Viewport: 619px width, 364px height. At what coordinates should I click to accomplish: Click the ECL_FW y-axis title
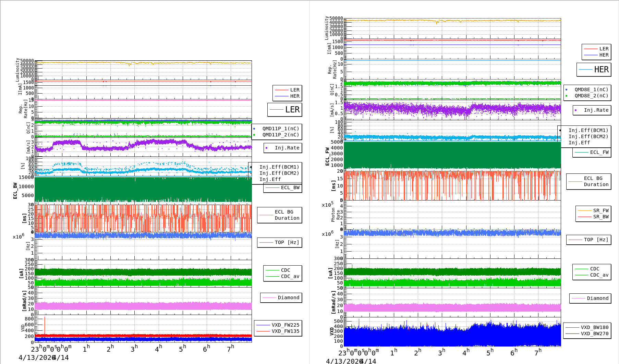327,157
